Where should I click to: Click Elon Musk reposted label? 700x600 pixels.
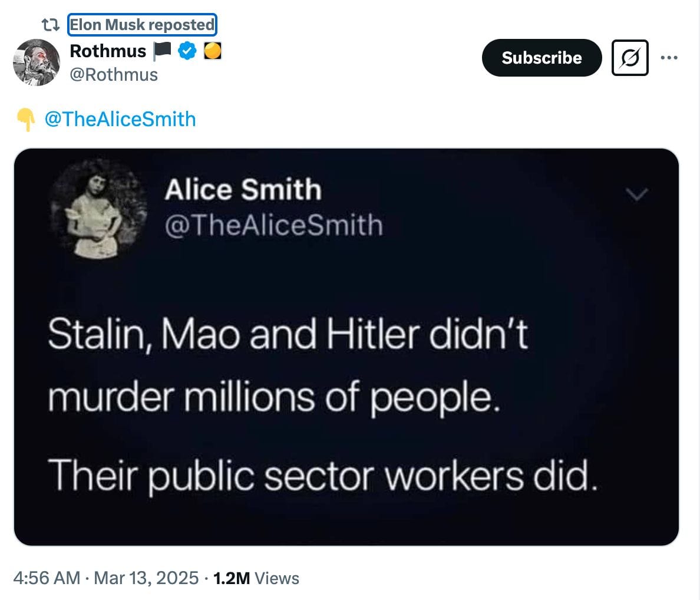pos(141,25)
